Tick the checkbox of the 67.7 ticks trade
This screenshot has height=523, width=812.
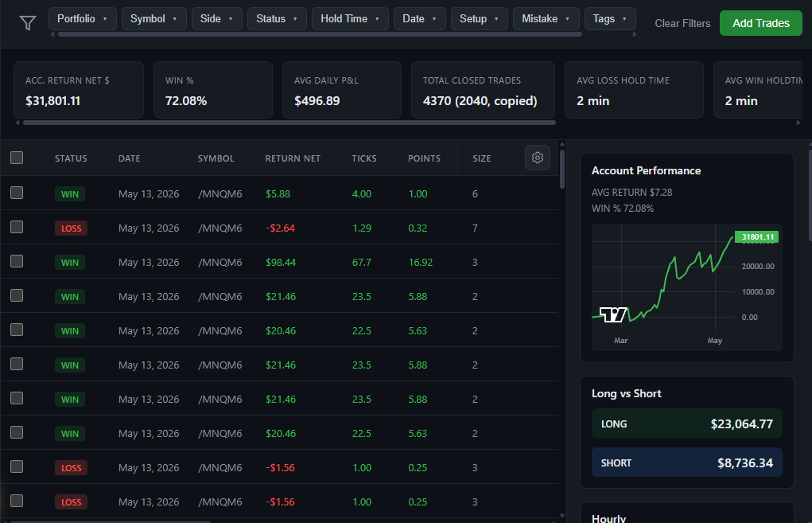17,261
